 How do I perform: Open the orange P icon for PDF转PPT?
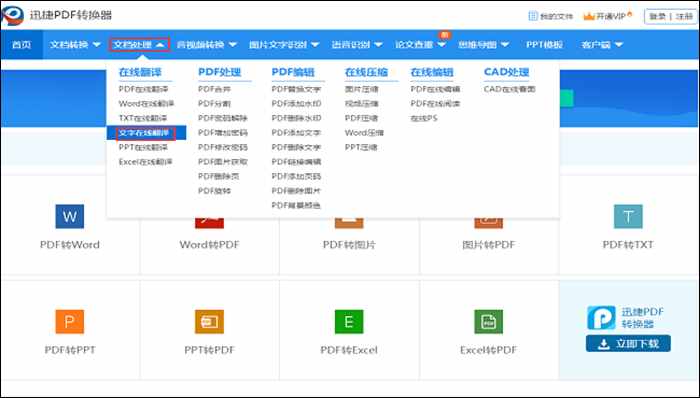tap(70, 322)
